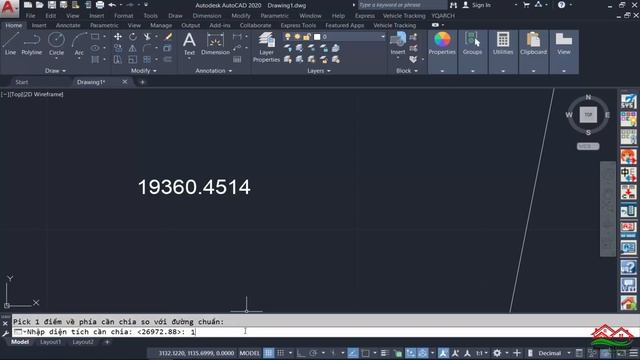
Task: Click the AutoCAD application logo button
Action: [9, 8]
